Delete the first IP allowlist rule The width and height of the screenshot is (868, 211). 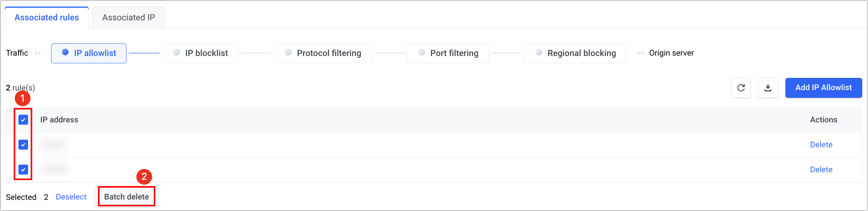[x=821, y=145]
